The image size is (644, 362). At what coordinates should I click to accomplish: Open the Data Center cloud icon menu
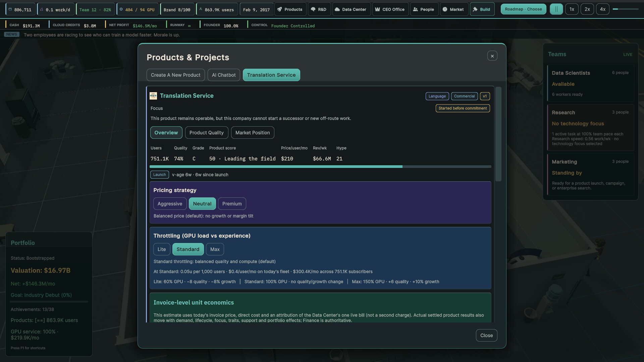click(351, 9)
